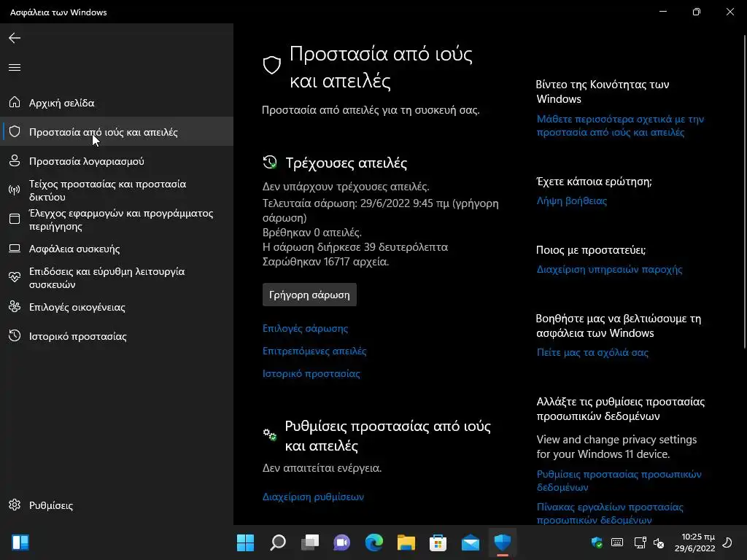This screenshot has width=747, height=560.
Task: Click Λήψη βοήθειας link
Action: pyautogui.click(x=572, y=201)
